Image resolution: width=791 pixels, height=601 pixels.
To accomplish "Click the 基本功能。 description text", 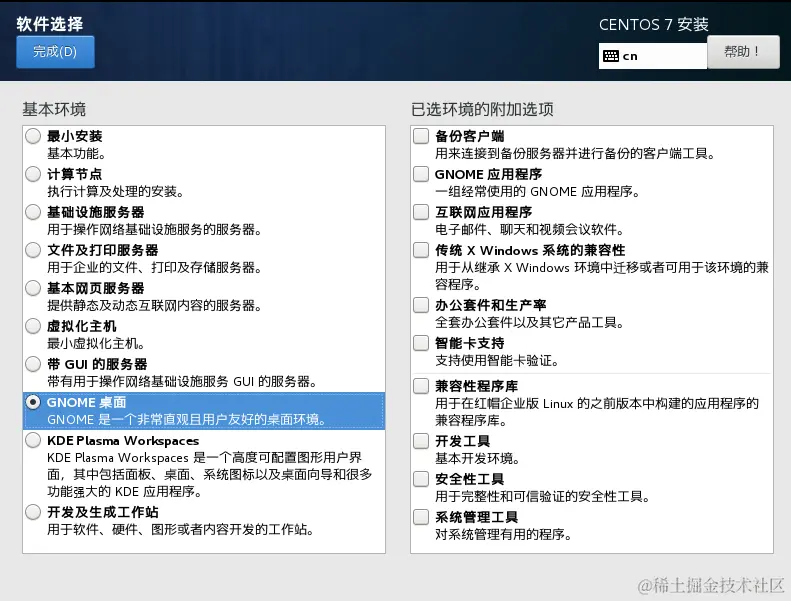I will point(76,153).
